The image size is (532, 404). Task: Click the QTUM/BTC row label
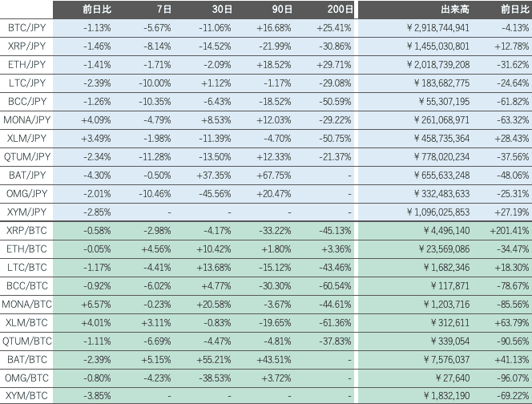(x=26, y=341)
